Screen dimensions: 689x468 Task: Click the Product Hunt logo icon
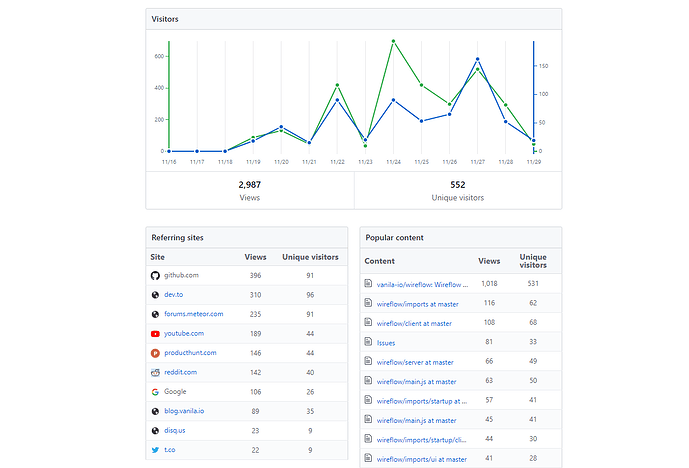click(x=155, y=353)
